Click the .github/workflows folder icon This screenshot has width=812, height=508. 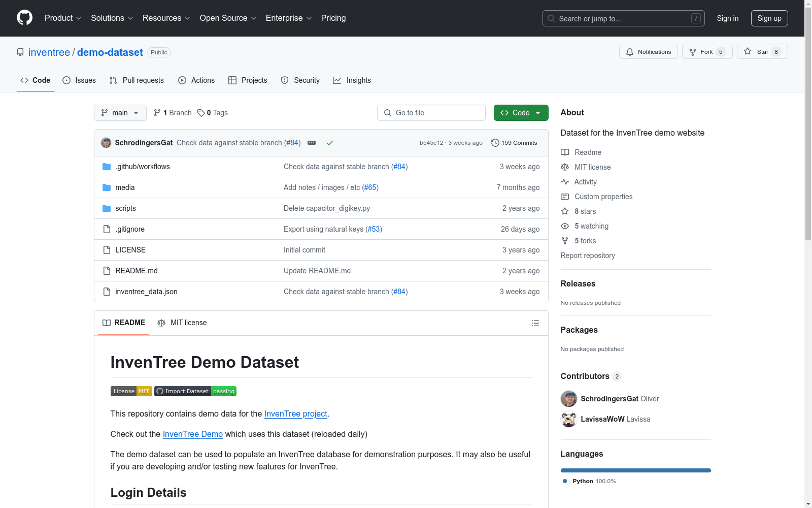[x=107, y=167]
